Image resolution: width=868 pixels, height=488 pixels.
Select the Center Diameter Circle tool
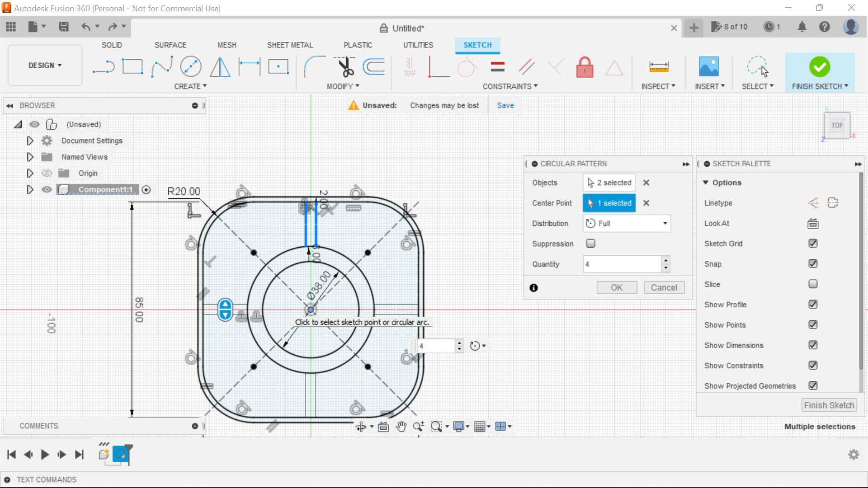point(191,67)
